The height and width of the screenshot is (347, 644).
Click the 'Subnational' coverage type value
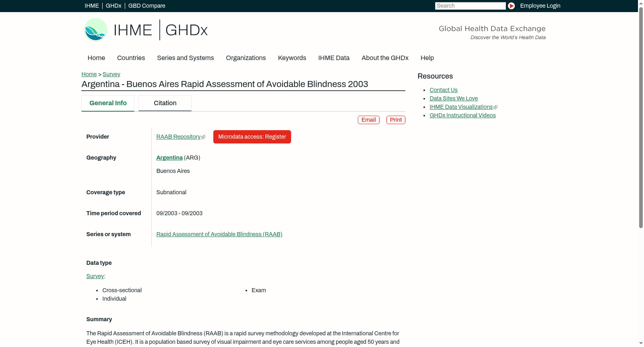pos(171,192)
